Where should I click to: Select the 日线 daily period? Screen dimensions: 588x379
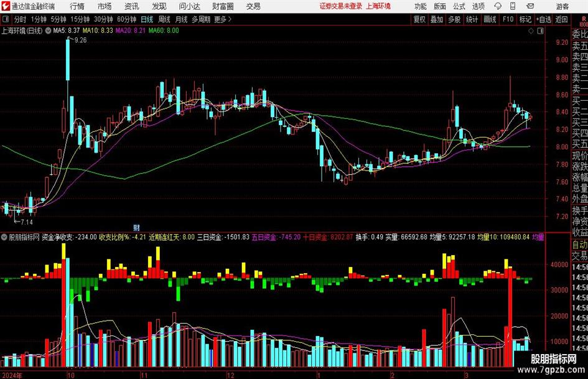pos(147,19)
